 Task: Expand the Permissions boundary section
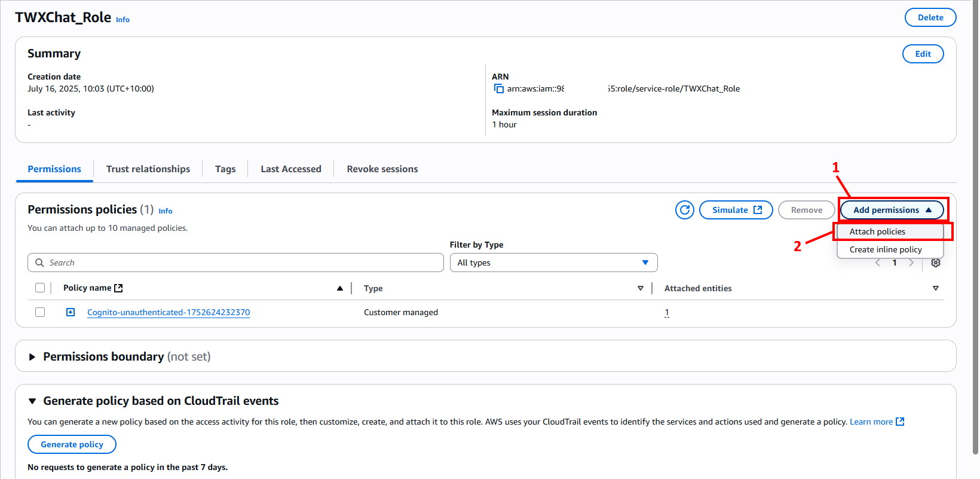(x=32, y=357)
